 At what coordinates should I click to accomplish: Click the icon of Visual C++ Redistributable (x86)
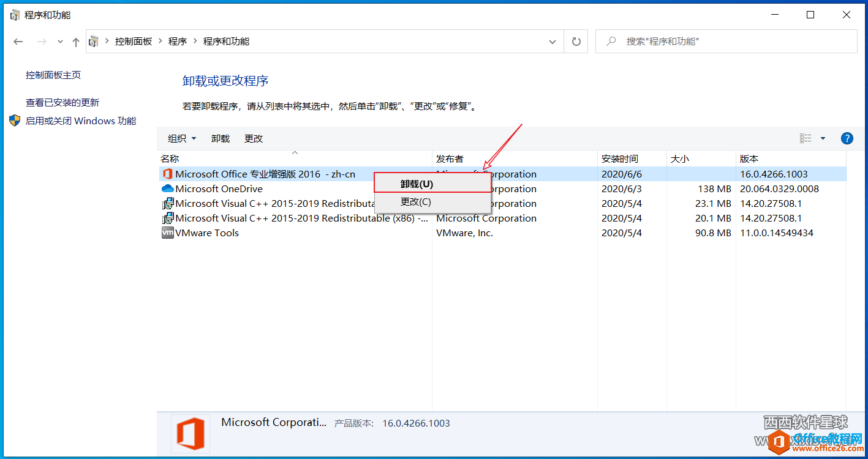(x=167, y=218)
